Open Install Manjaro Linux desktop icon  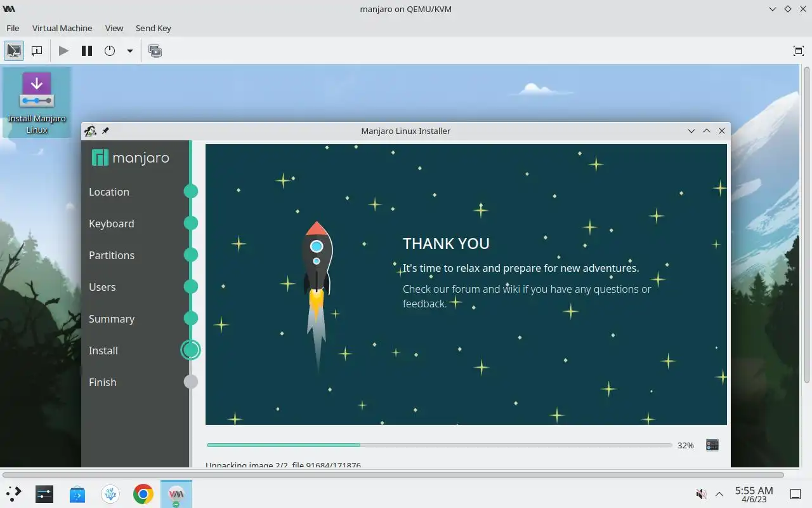click(37, 102)
